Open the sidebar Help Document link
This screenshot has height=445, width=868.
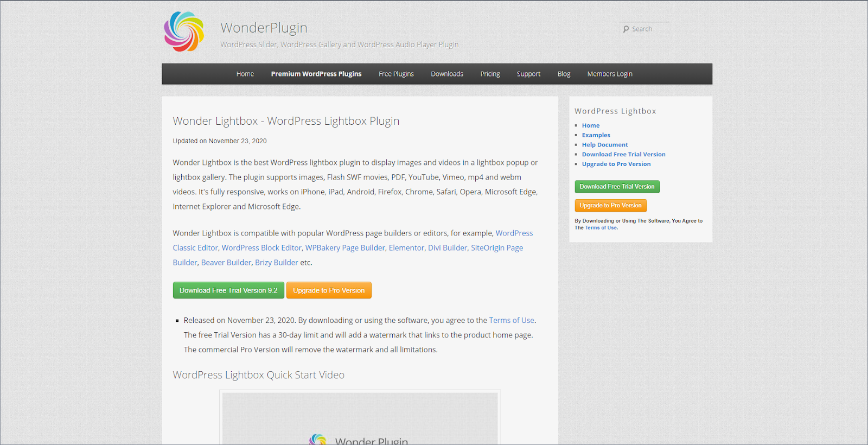point(605,145)
